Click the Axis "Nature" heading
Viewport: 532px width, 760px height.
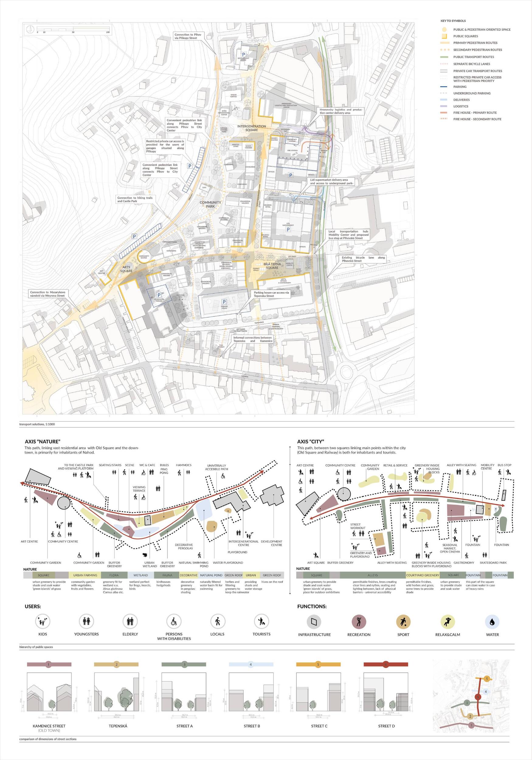[42, 442]
